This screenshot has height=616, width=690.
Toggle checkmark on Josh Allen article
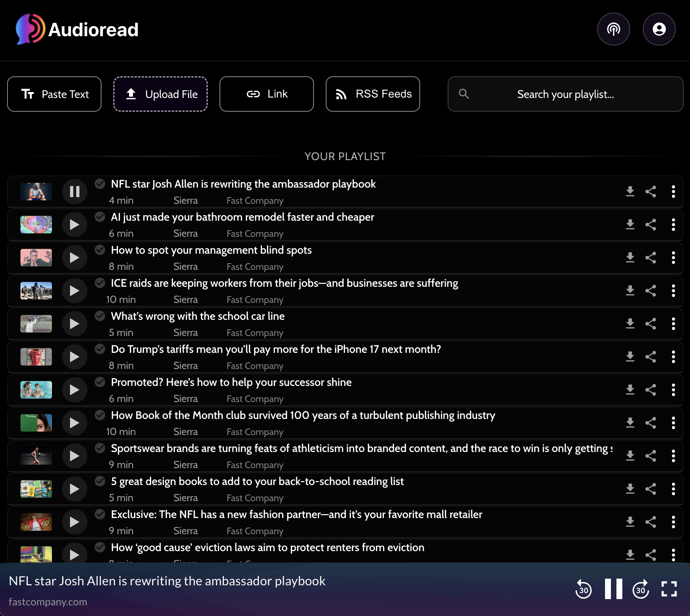tap(100, 183)
